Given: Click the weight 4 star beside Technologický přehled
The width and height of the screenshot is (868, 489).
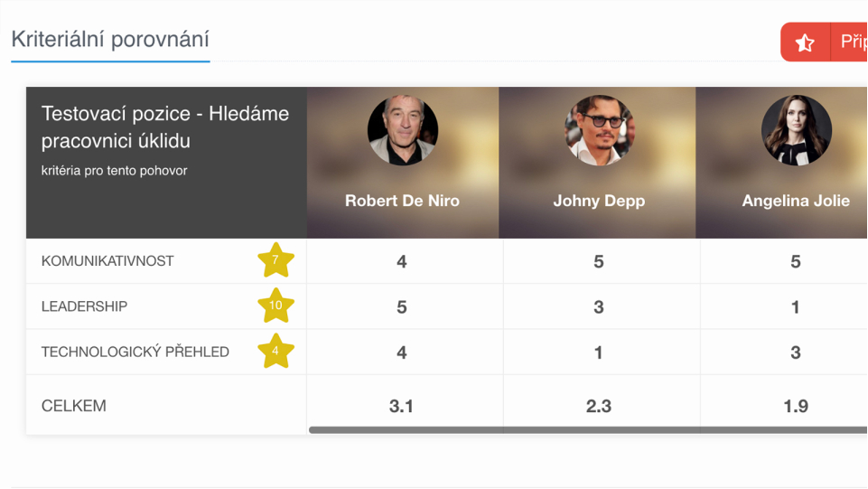Looking at the screenshot, I should coord(275,351).
